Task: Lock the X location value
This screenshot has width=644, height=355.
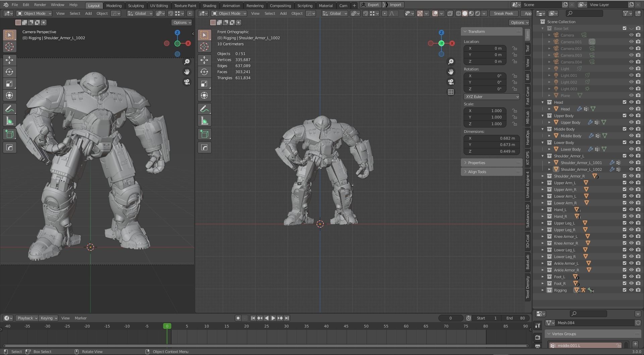Action: point(514,48)
